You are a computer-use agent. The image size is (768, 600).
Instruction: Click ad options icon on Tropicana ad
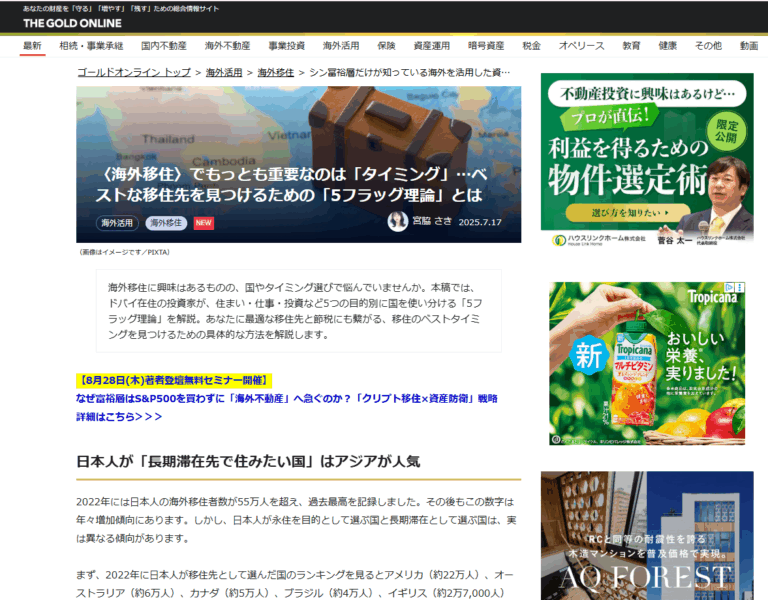(740, 288)
